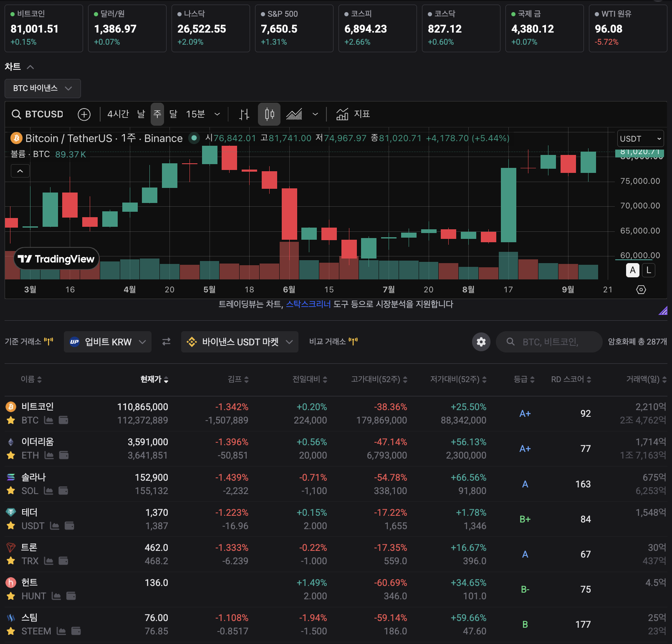Swap base and comparison exchanges
Screen dimensions: 672x644
point(166,342)
